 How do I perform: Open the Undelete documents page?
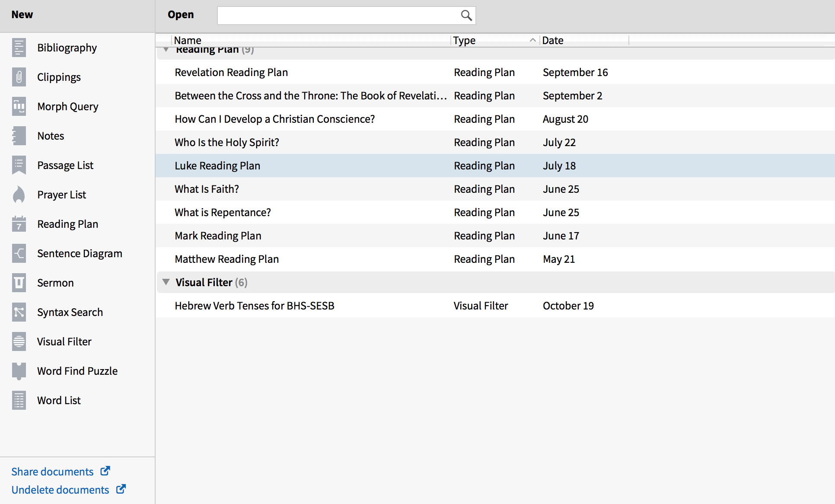60,490
